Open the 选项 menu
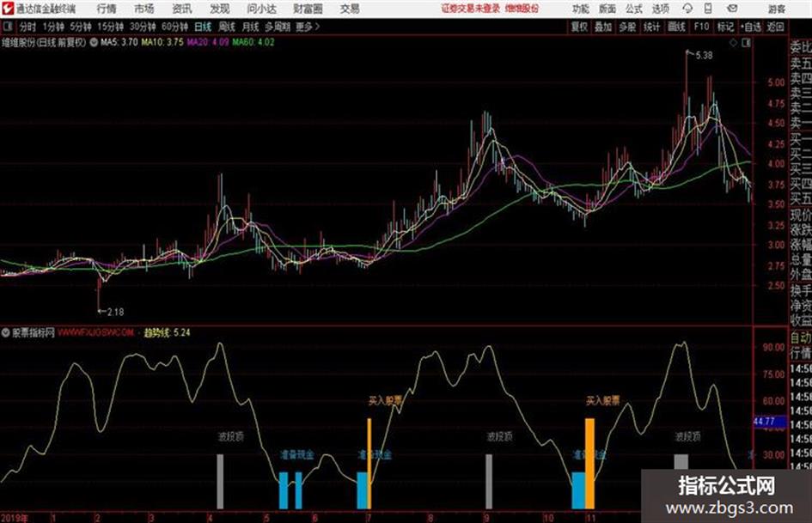 [x=660, y=9]
